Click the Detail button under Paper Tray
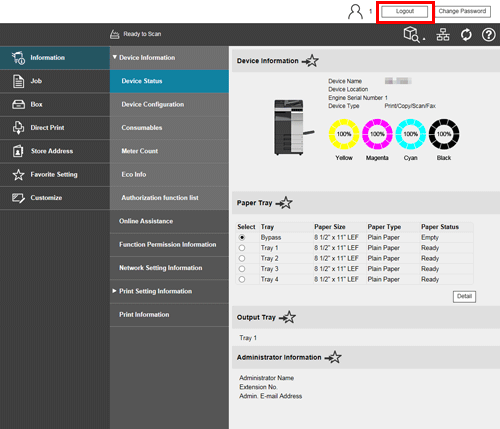Screen dimensions: 500x429 pos(464,296)
